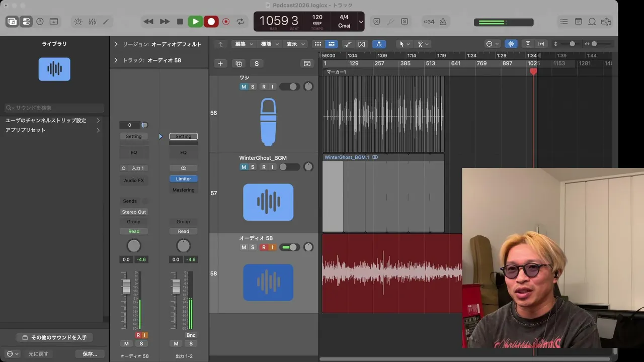Viewport: 644px width, 362px height.
Task: Click the red Record button
Action: pos(211,22)
